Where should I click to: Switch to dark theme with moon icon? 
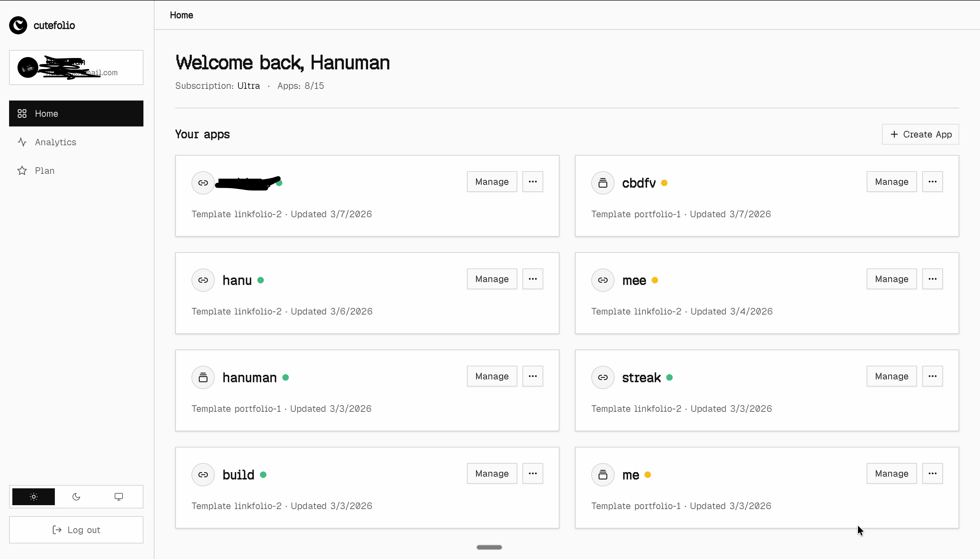coord(76,496)
